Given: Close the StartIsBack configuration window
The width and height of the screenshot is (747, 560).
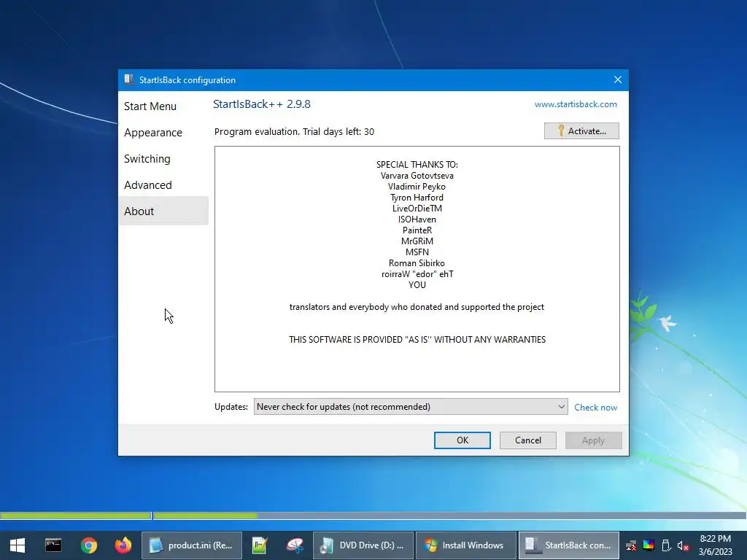Looking at the screenshot, I should pyautogui.click(x=617, y=79).
